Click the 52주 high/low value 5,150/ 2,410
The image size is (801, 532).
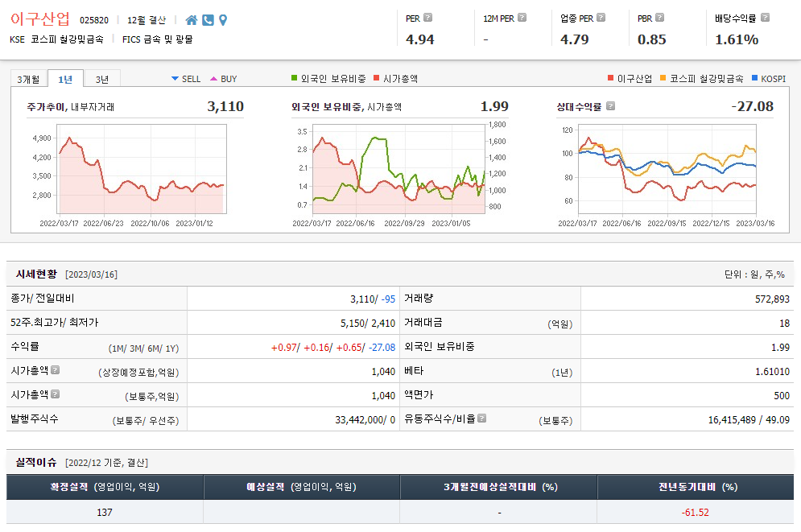(x=368, y=324)
